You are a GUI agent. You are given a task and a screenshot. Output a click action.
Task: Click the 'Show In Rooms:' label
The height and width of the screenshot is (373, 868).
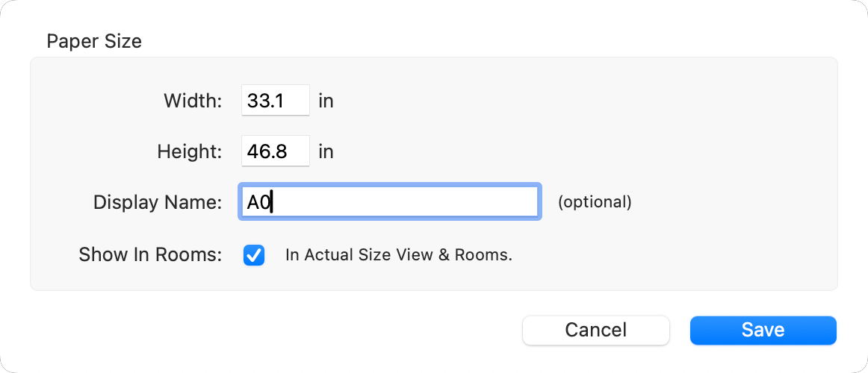click(150, 255)
